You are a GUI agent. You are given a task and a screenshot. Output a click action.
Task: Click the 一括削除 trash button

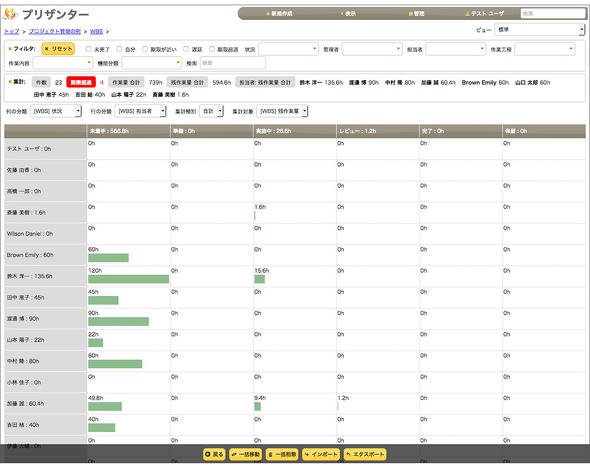coord(282,454)
